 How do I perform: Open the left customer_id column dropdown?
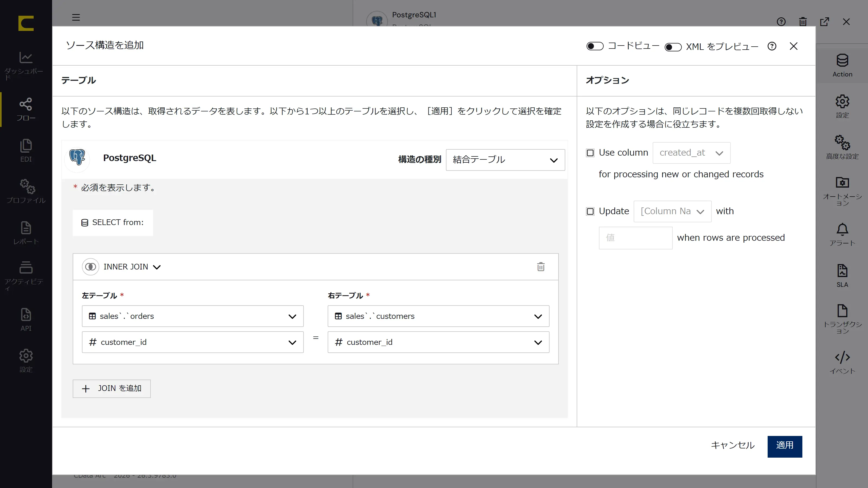click(x=192, y=342)
